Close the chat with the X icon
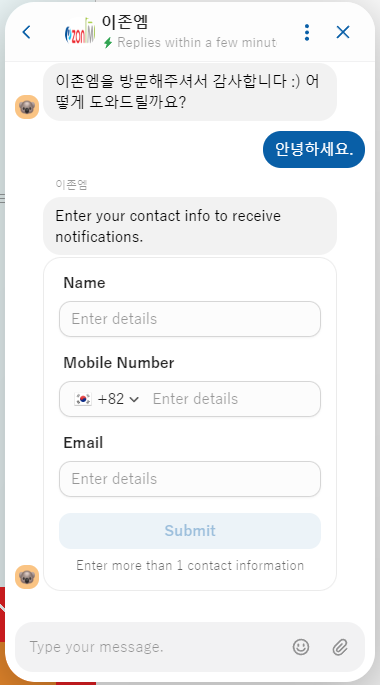Screen dimensions: 380x685 343,32
